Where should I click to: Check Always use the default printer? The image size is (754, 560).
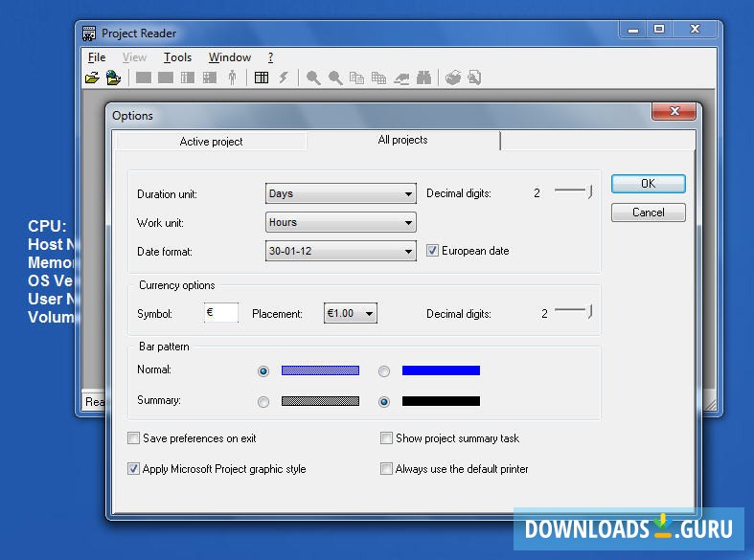pyautogui.click(x=386, y=469)
